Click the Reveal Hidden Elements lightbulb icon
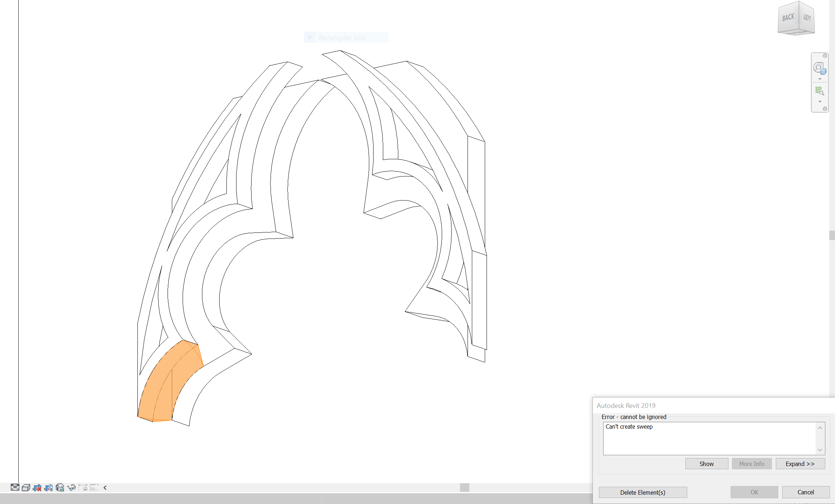The image size is (835, 504). [48, 487]
